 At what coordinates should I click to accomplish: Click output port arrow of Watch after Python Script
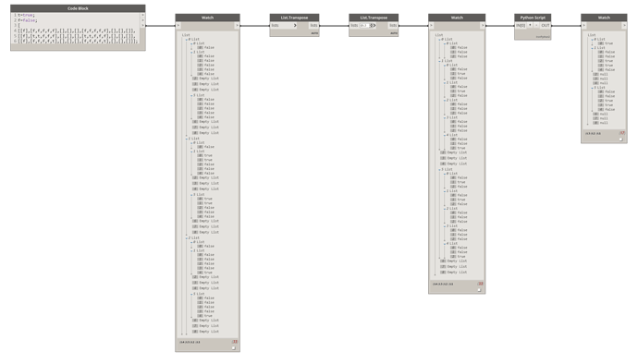(624, 26)
